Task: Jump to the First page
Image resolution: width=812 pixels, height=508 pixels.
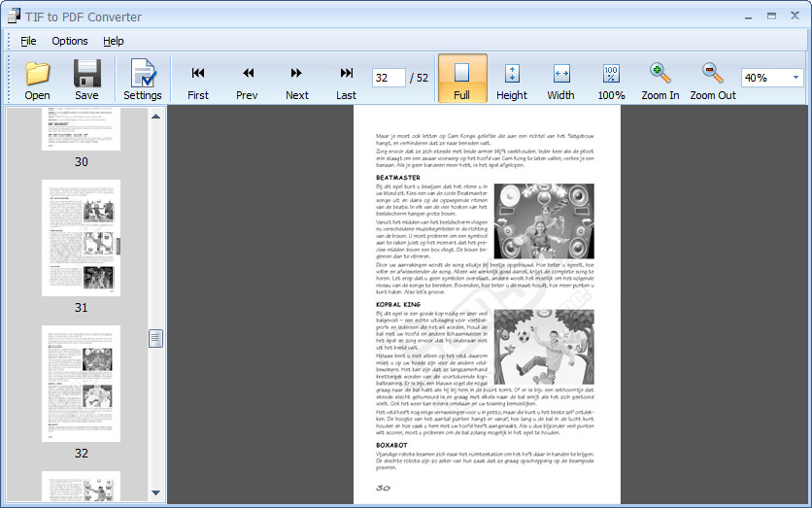Action: point(198,79)
